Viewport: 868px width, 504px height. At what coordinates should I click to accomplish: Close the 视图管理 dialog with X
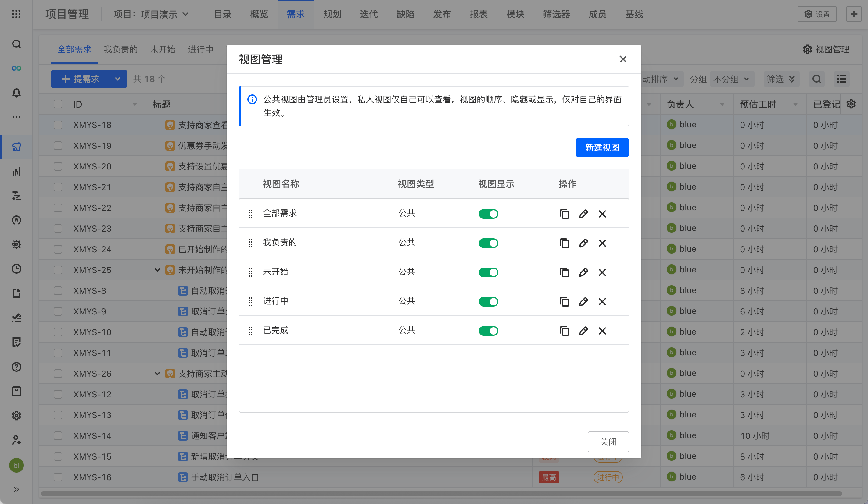(623, 59)
